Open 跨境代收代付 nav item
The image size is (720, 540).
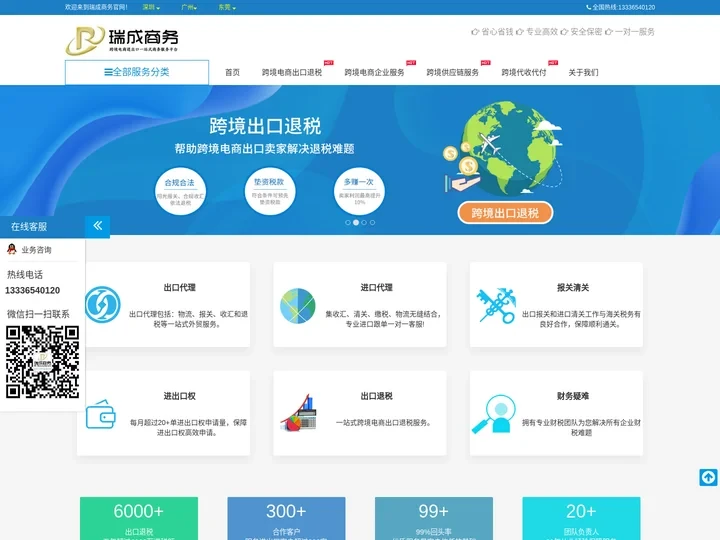(524, 73)
